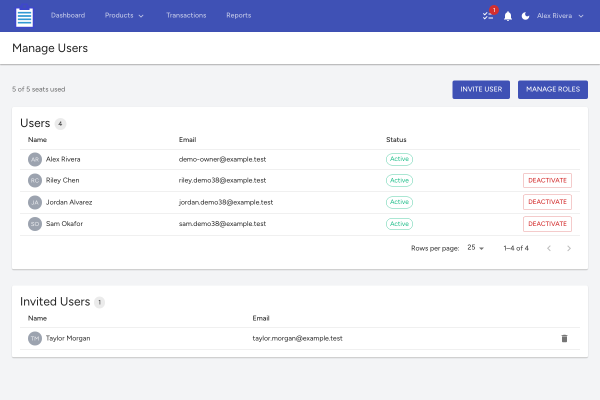Click the TM avatar for Taylor Morgan
Image resolution: width=600 pixels, height=400 pixels.
(35, 338)
